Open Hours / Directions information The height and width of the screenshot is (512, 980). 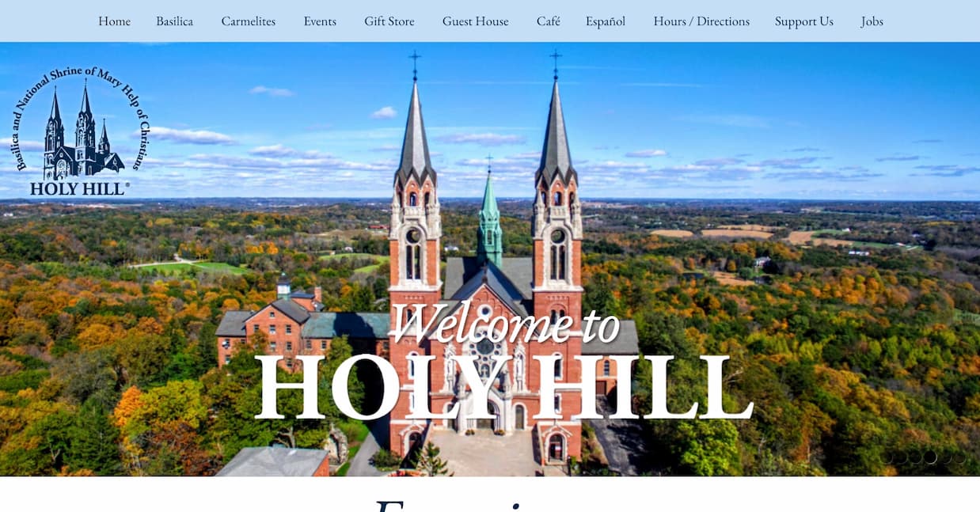click(701, 21)
